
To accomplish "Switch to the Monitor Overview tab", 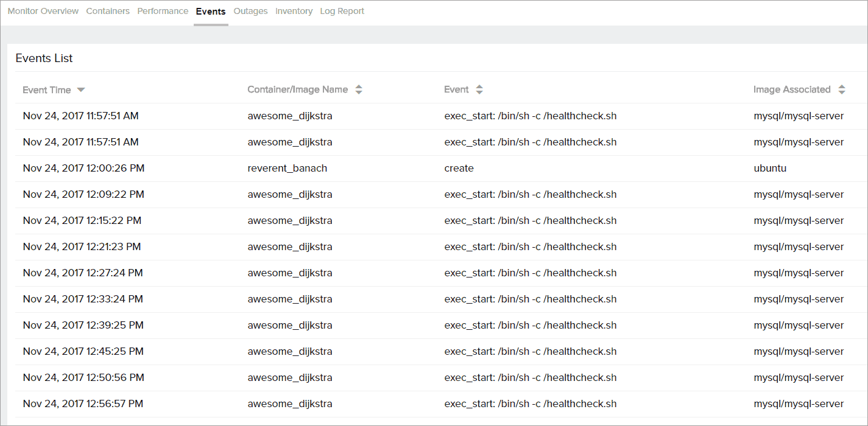I will click(x=43, y=11).
